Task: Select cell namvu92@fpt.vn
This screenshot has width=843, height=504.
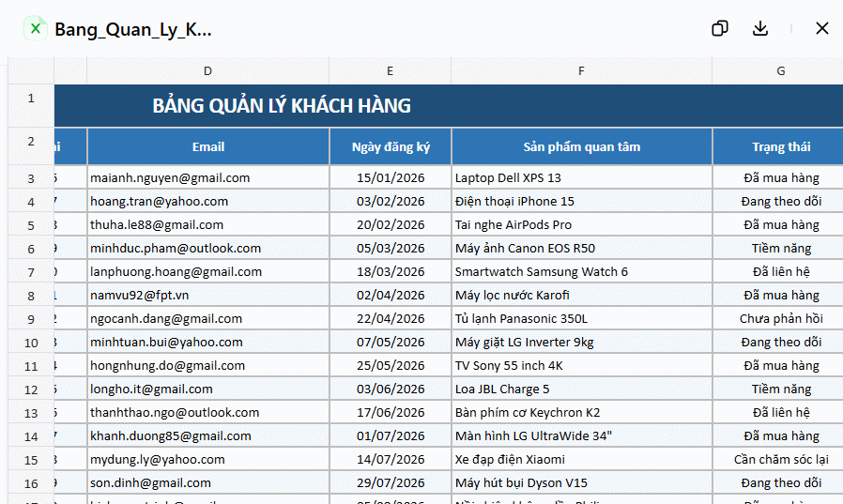Action: coord(208,295)
